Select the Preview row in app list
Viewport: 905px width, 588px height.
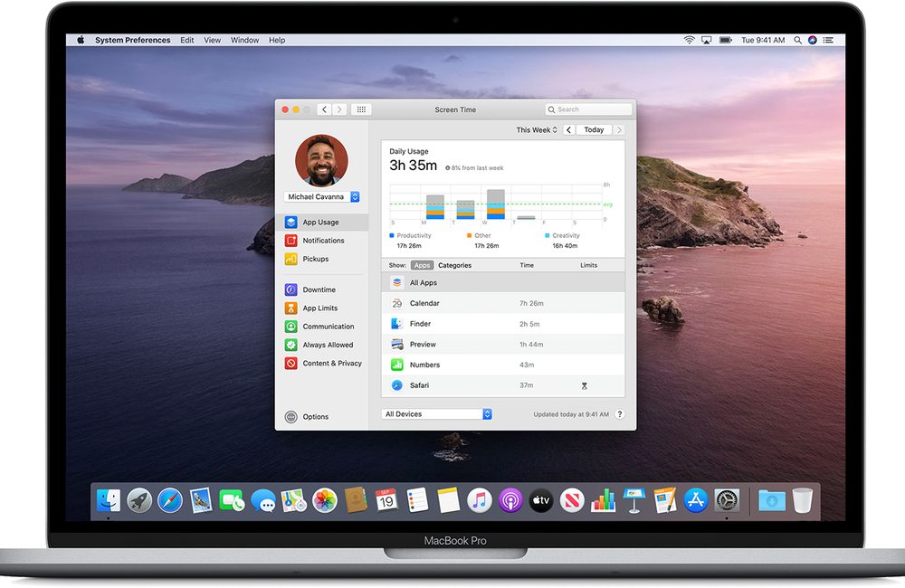(503, 344)
